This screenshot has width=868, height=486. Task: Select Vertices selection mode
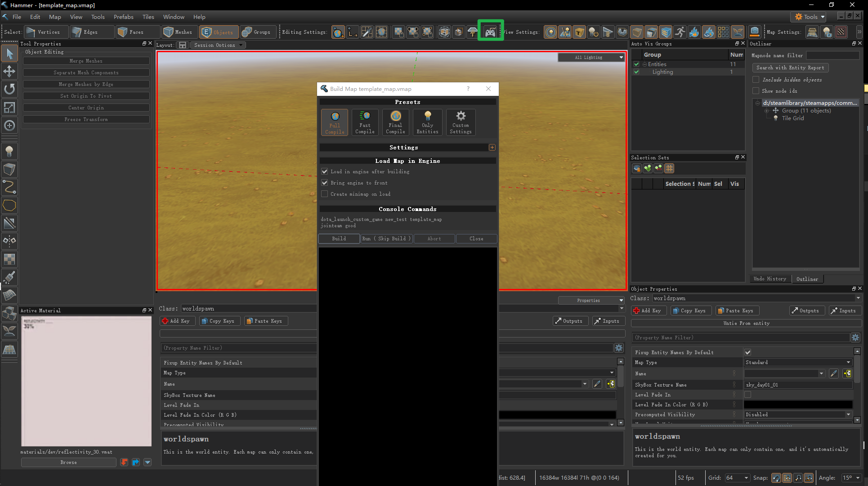coord(46,32)
